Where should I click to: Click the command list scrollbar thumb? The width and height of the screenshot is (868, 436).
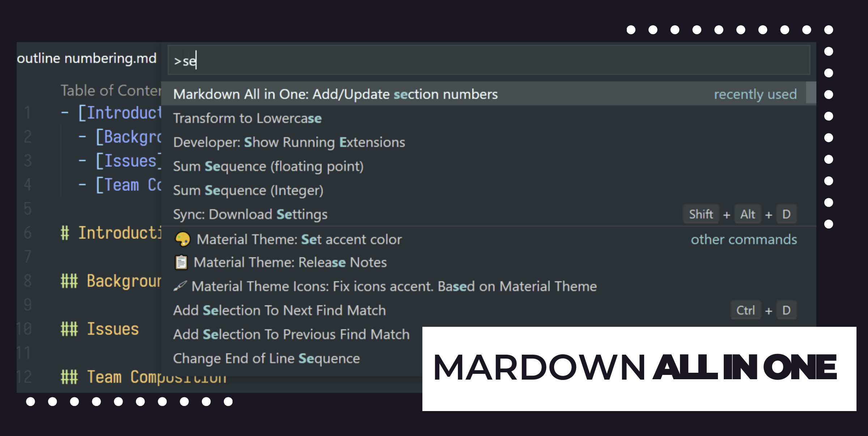(x=811, y=93)
